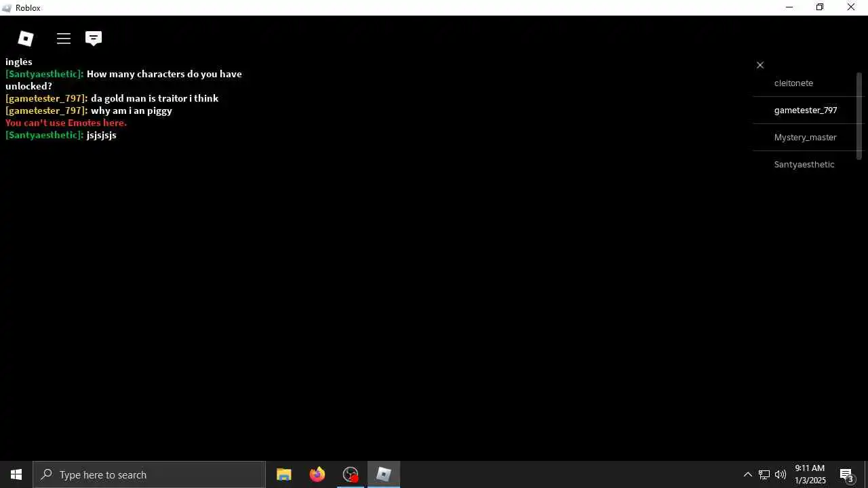Open the Windows Start menu
This screenshot has width=868, height=488.
pyautogui.click(x=16, y=474)
